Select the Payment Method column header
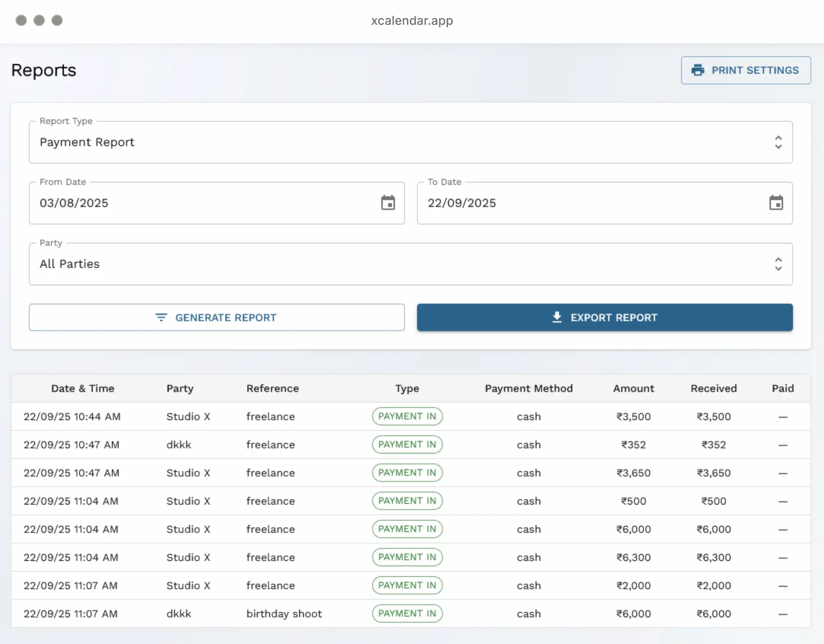The height and width of the screenshot is (644, 824). pos(529,388)
